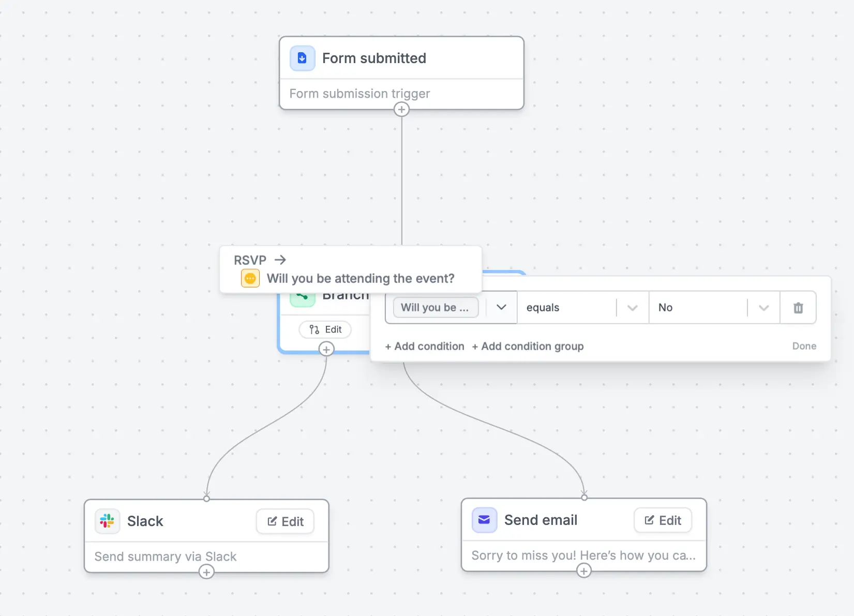Click the Send email envelope icon

click(x=484, y=520)
